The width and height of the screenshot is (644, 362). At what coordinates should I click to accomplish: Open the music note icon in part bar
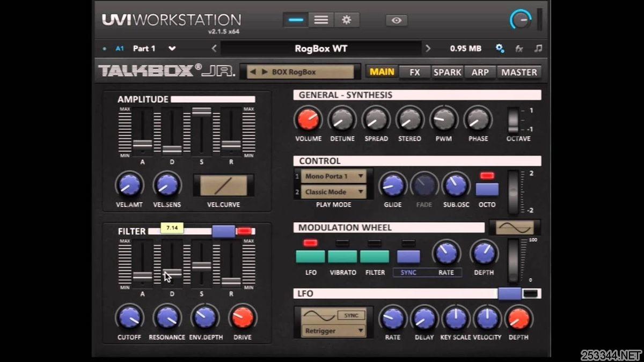538,48
